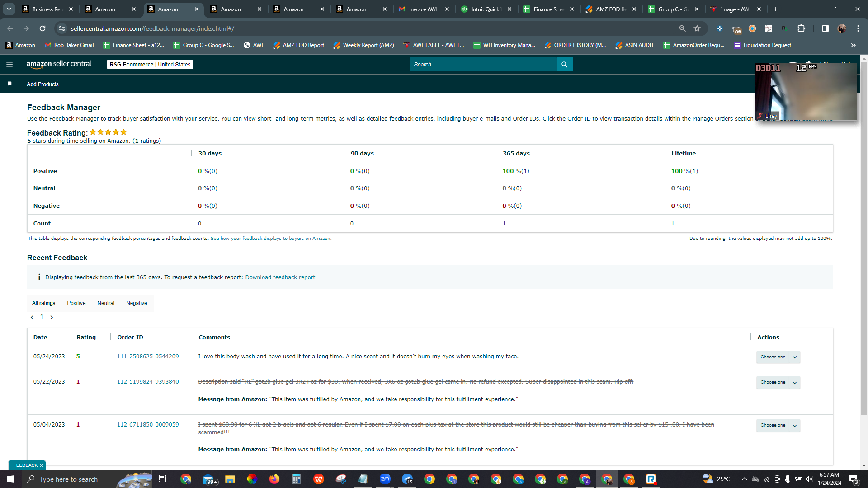The height and width of the screenshot is (488, 868).
Task: Click the Windows taskbar search box
Action: tap(87, 479)
